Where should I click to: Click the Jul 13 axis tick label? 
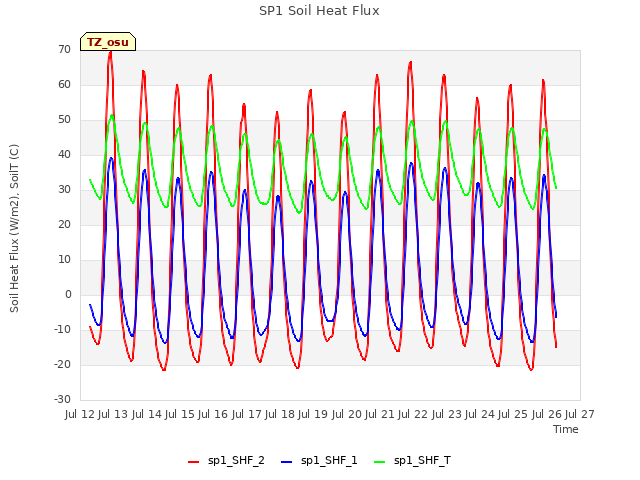113,414
